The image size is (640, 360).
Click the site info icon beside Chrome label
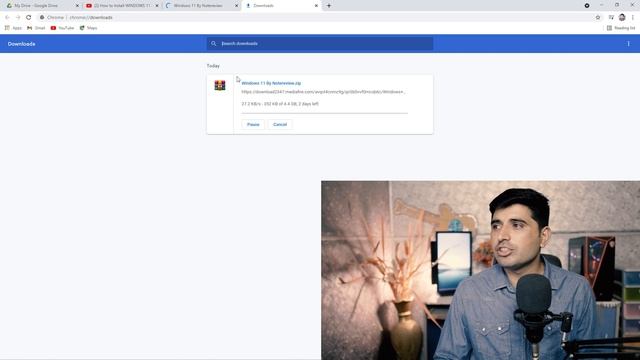pos(42,18)
